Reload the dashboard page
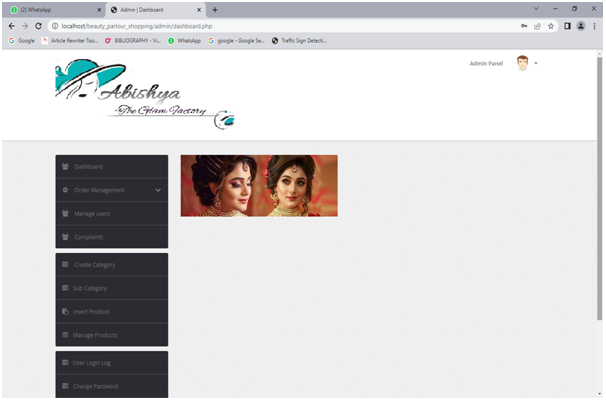Image resolution: width=606 pixels, height=400 pixels. 38,26
